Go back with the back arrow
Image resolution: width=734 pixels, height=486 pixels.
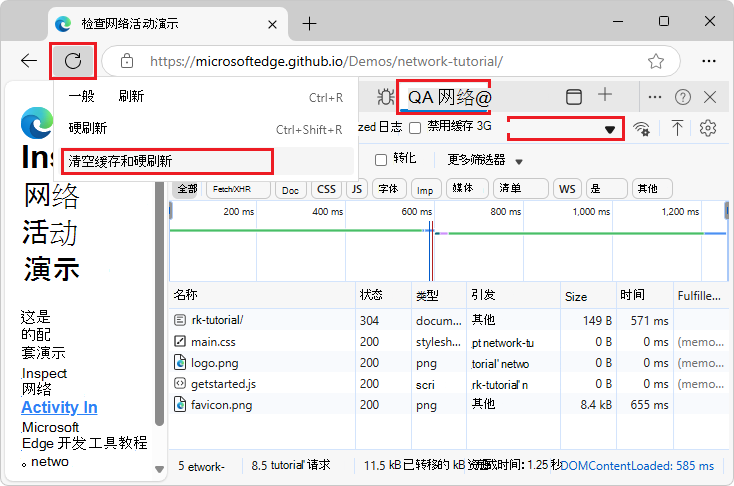click(x=29, y=61)
